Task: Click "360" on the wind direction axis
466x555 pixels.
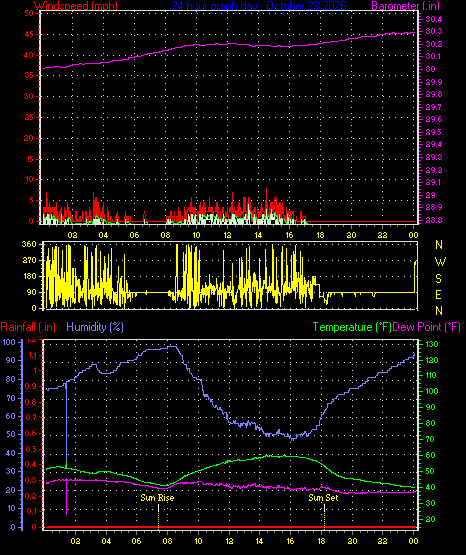Action: coord(29,244)
